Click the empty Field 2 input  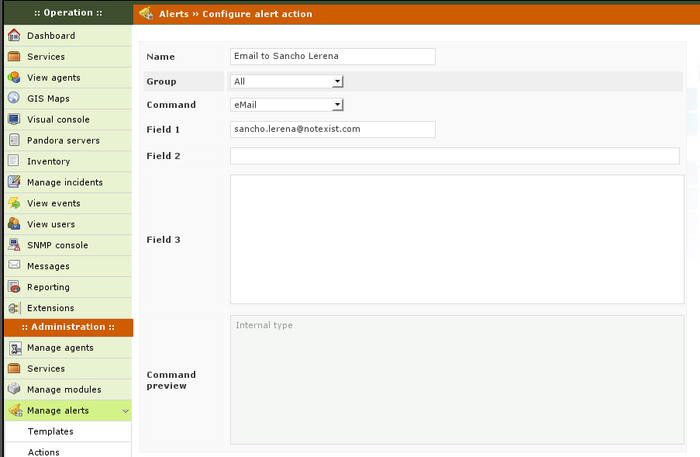[x=454, y=156]
